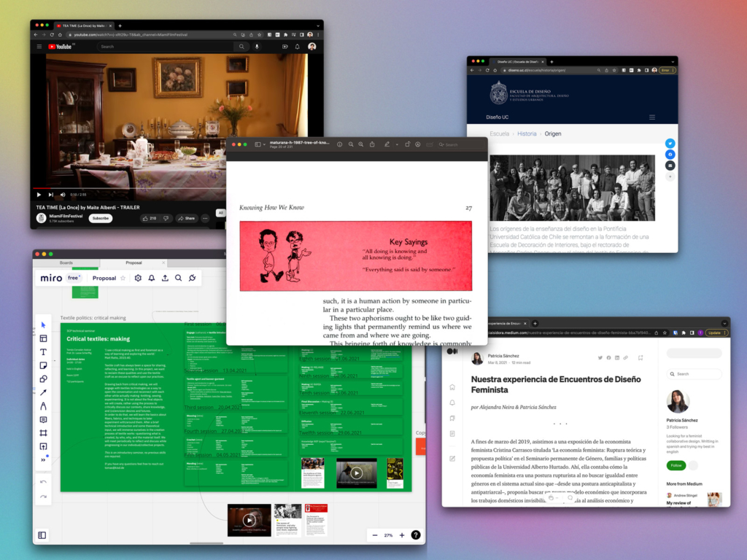
Task: Follow Patricia Sánchez on Medium
Action: click(x=676, y=465)
